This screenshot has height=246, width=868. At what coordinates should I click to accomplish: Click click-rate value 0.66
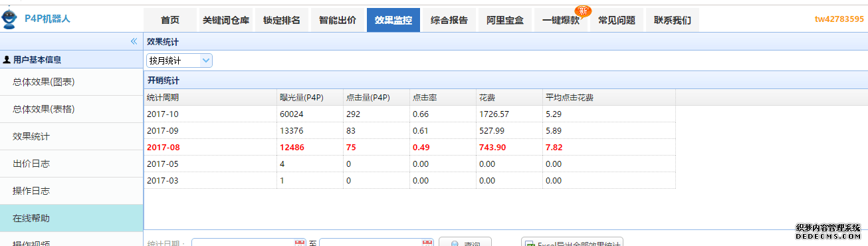pos(421,114)
